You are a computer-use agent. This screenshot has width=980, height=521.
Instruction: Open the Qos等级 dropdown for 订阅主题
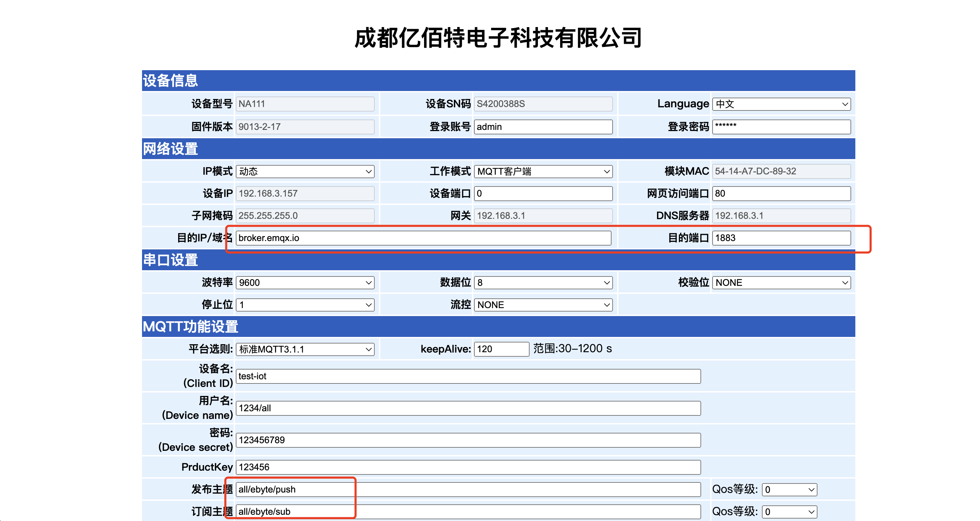pyautogui.click(x=789, y=512)
